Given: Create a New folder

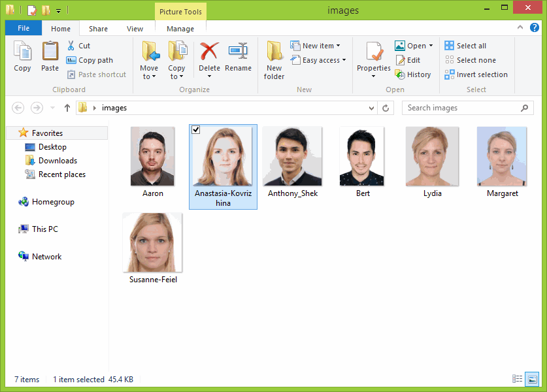Looking at the screenshot, I should (274, 60).
